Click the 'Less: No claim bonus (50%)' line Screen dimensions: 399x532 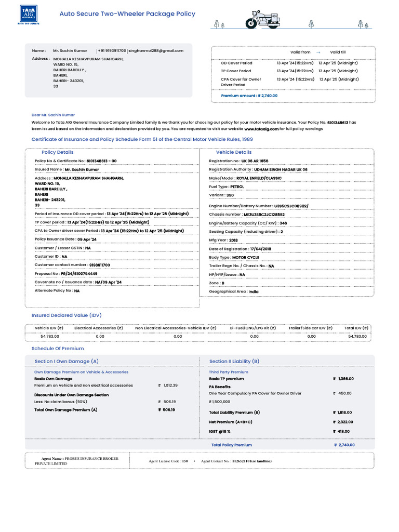[x=60, y=402]
